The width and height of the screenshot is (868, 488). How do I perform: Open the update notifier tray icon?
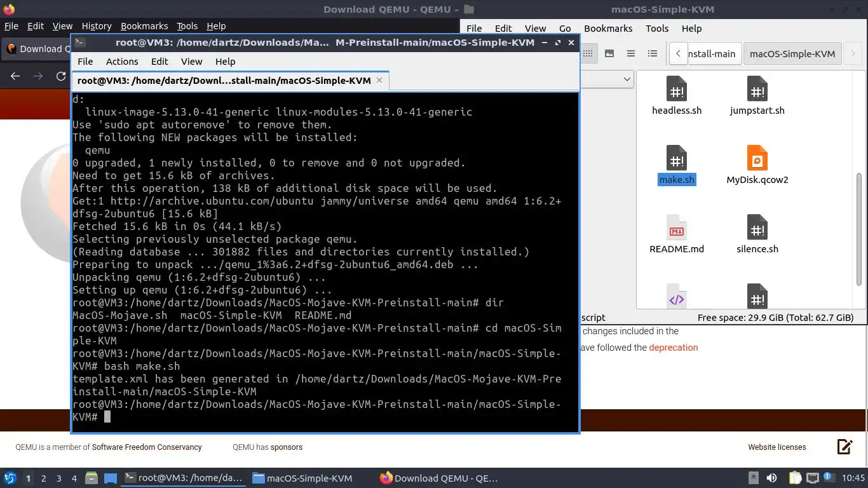(x=829, y=478)
